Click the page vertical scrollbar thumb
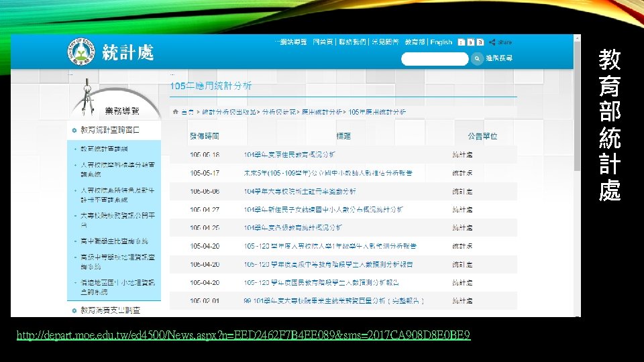The width and height of the screenshot is (644, 362). [577, 106]
